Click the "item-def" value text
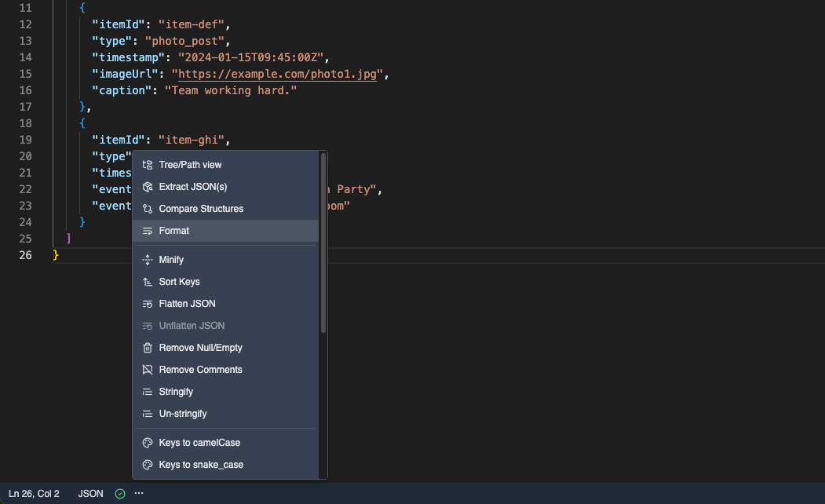The image size is (825, 504). [192, 24]
